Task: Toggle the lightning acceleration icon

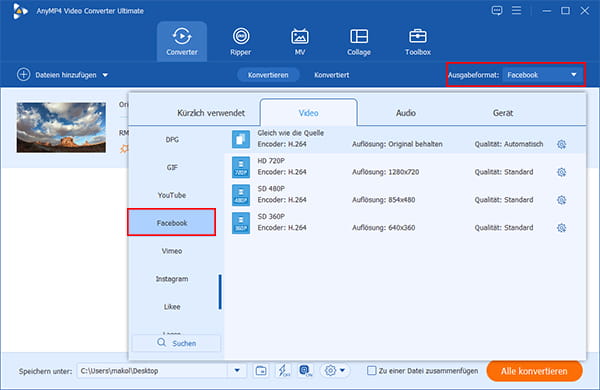Action: click(x=284, y=370)
